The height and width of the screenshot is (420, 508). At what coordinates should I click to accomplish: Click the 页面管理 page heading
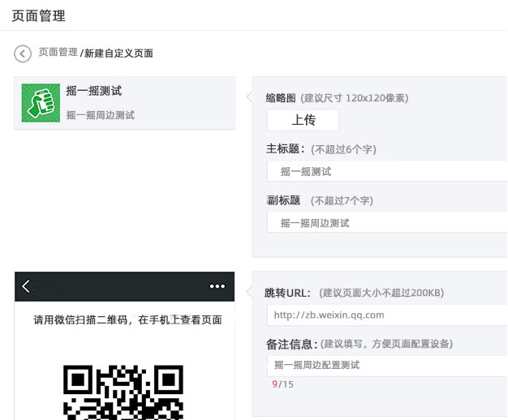pos(39,16)
